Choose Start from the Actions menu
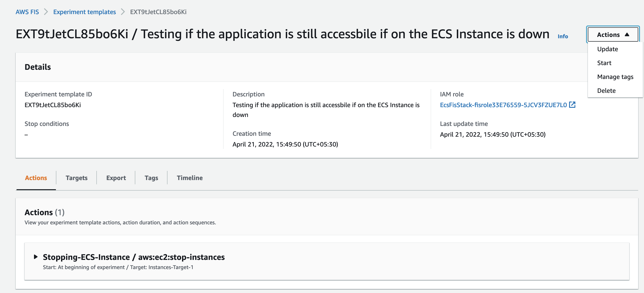 click(x=604, y=63)
